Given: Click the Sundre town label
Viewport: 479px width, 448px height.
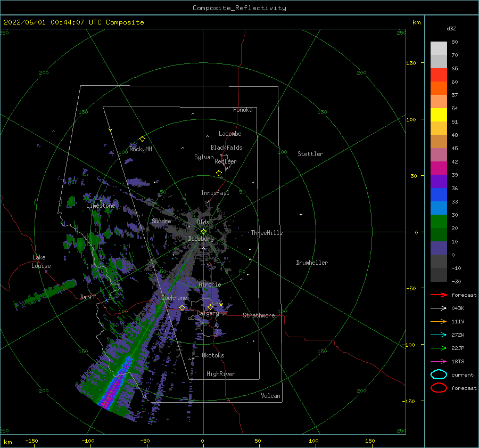Looking at the screenshot, I should point(162,221).
